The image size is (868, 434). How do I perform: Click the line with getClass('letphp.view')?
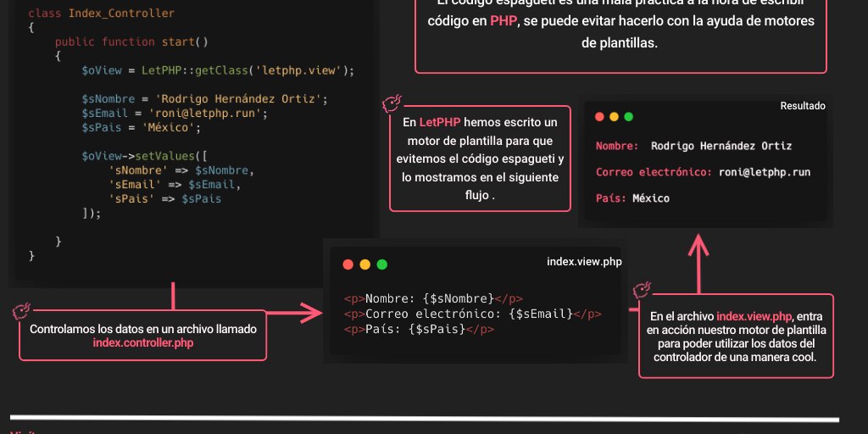pos(218,71)
